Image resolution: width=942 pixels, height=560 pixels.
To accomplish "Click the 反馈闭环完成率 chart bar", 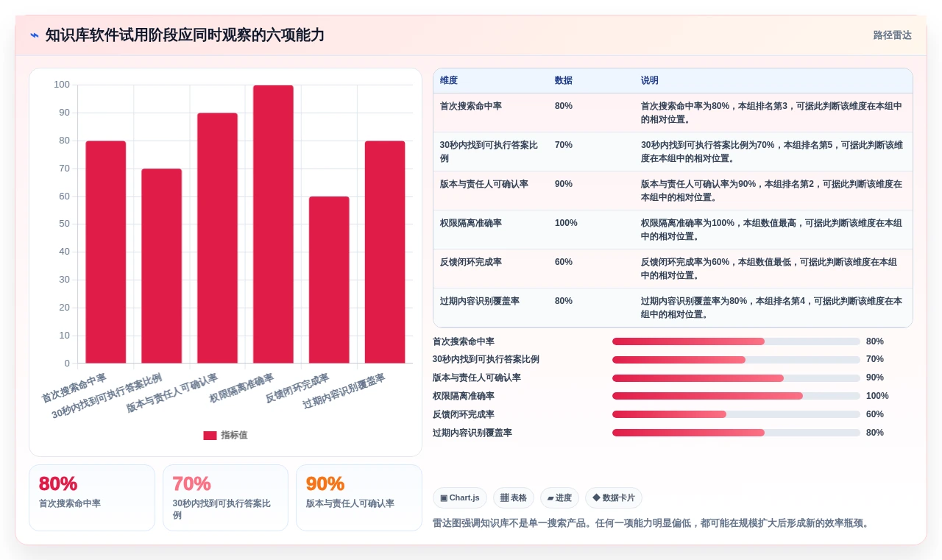I will pos(329,280).
